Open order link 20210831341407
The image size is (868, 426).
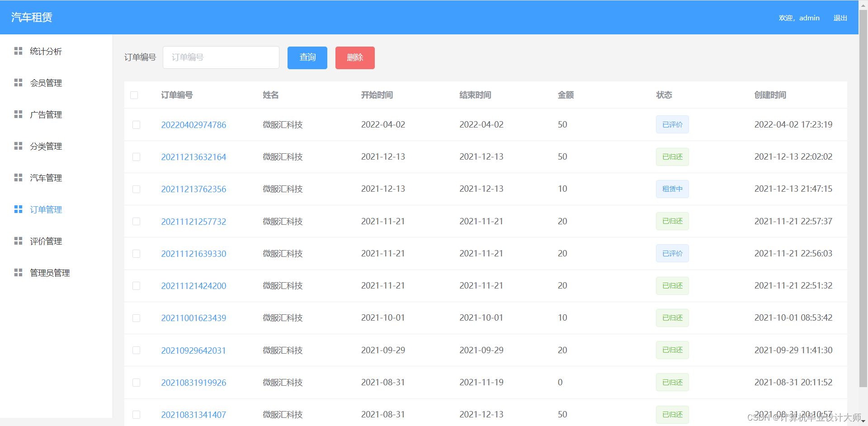pos(193,415)
